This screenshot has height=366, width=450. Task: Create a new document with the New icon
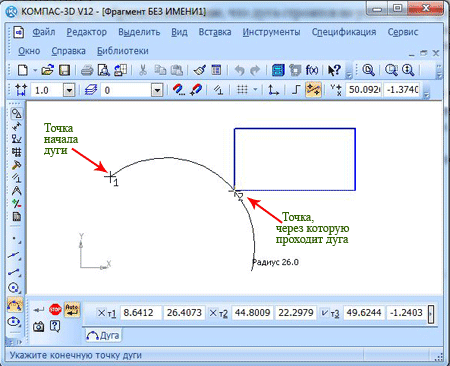tap(23, 70)
